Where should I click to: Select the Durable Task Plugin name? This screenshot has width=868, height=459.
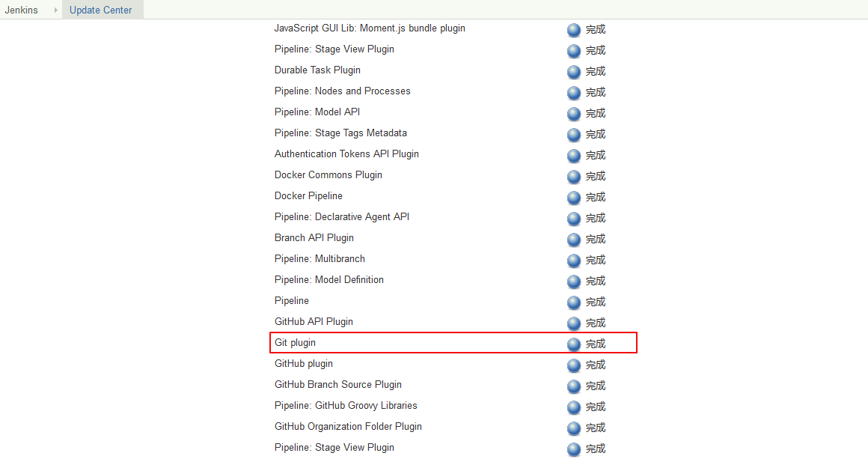(317, 70)
